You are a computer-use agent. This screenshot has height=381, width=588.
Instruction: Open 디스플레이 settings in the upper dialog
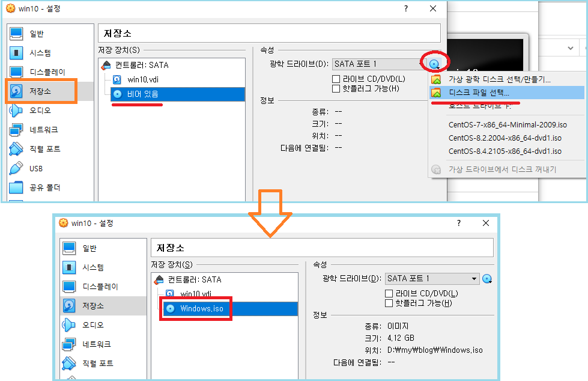50,72
